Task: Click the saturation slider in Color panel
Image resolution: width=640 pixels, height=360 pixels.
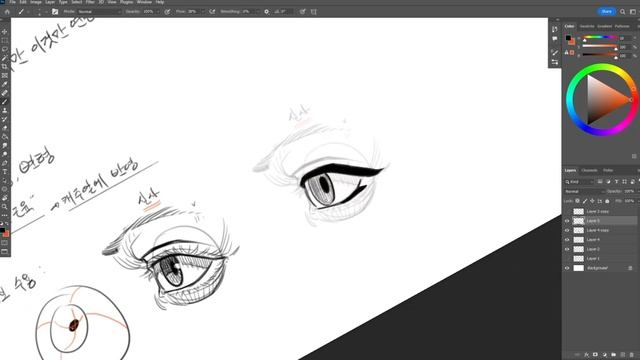Action: (x=599, y=46)
